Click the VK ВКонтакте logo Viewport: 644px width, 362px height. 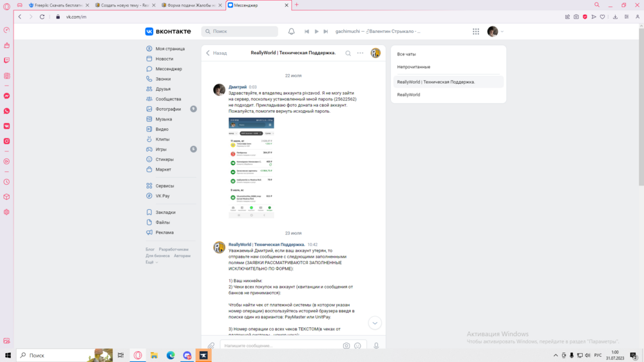[168, 31]
